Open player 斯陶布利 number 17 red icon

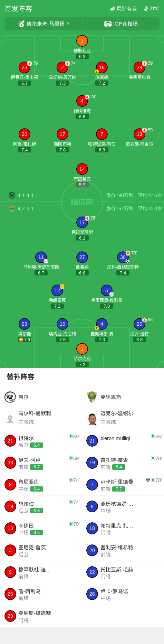(x=62, y=134)
